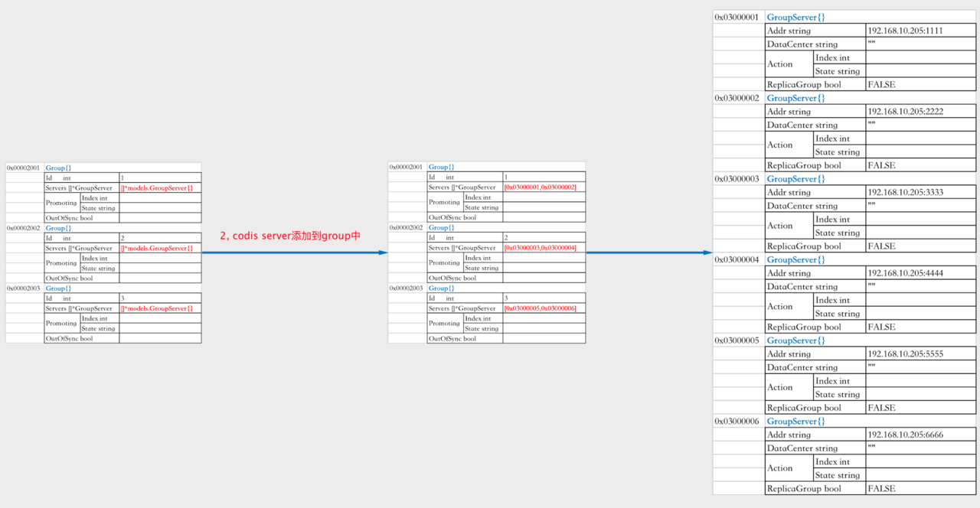The image size is (980, 508).
Task: Click "Action" cell in the 0x03000002 block
Action: pyautogui.click(x=789, y=145)
